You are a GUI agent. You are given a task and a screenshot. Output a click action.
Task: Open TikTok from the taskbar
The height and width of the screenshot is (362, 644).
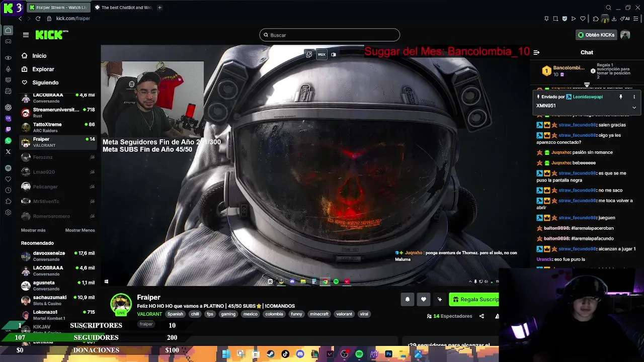click(x=285, y=354)
